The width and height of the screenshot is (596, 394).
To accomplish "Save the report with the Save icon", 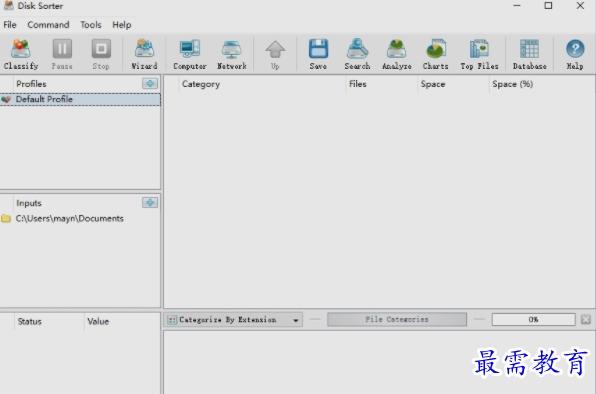I will pyautogui.click(x=318, y=54).
